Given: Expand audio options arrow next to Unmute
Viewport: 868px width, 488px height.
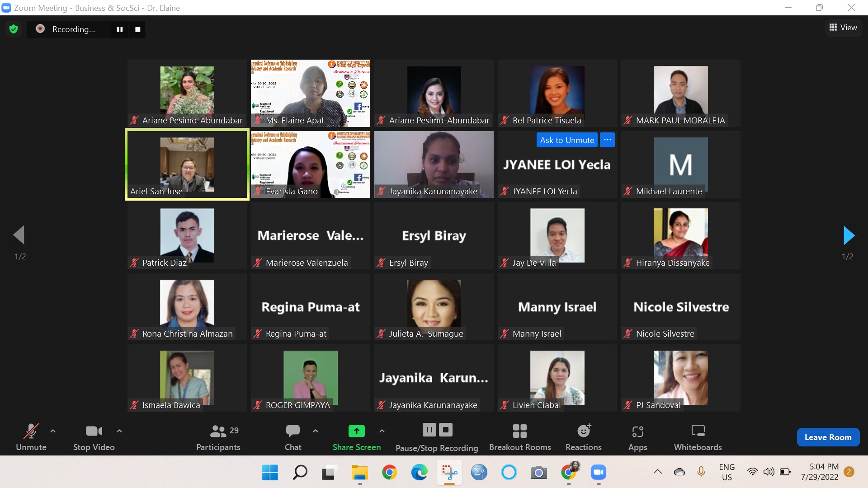Looking at the screenshot, I should (53, 431).
